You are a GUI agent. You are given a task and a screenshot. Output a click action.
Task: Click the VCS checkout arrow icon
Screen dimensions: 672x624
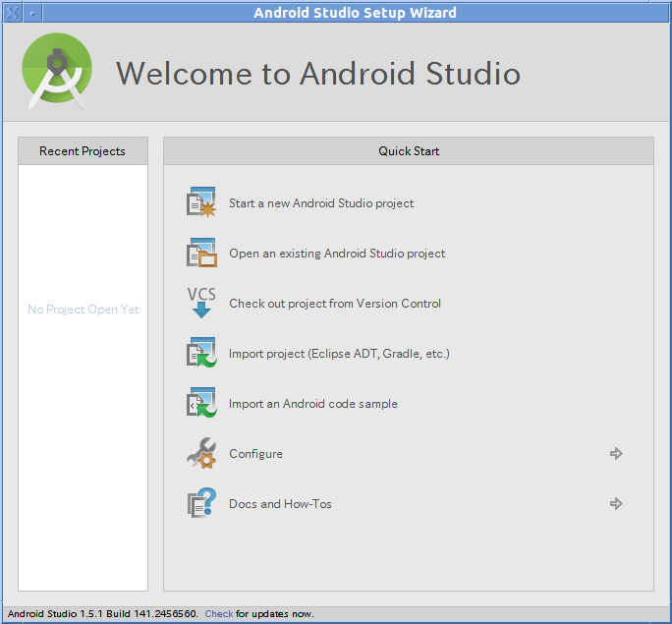coord(201,303)
